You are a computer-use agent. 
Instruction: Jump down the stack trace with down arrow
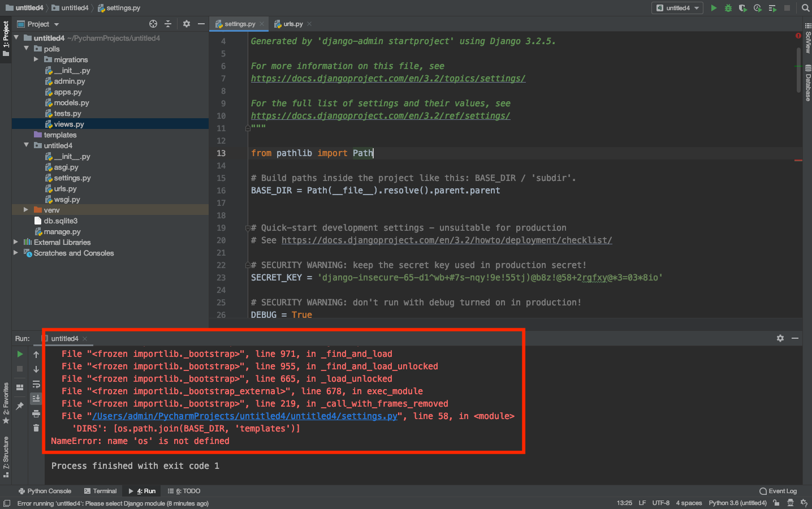36,369
